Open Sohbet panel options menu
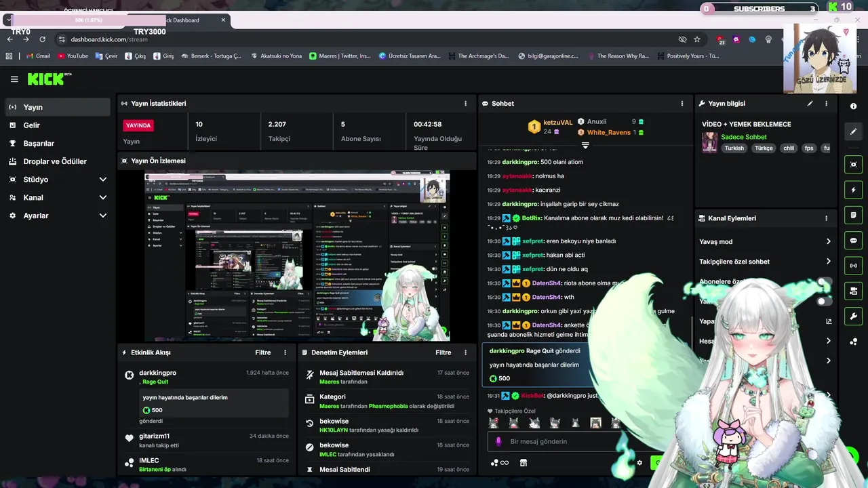 coord(682,104)
